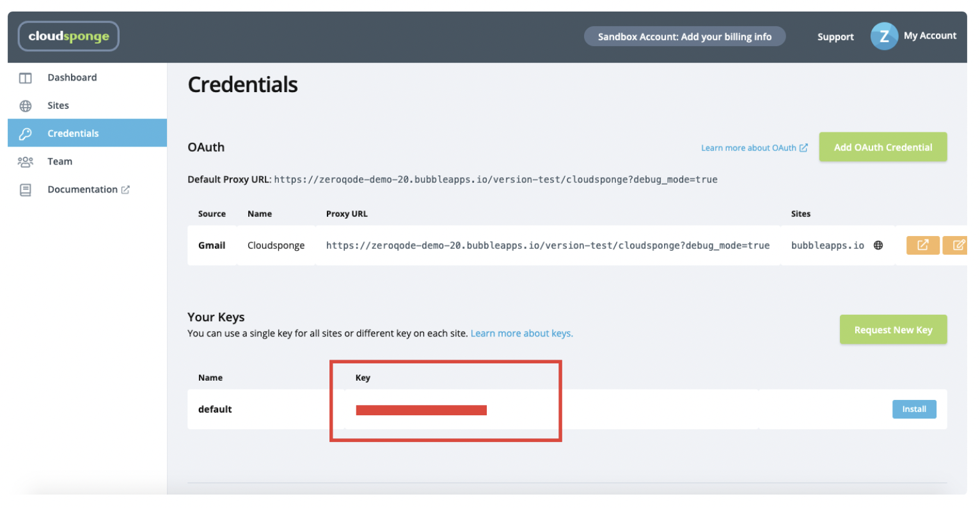The height and width of the screenshot is (508, 980).
Task: Go to the Team section
Action: (x=59, y=162)
